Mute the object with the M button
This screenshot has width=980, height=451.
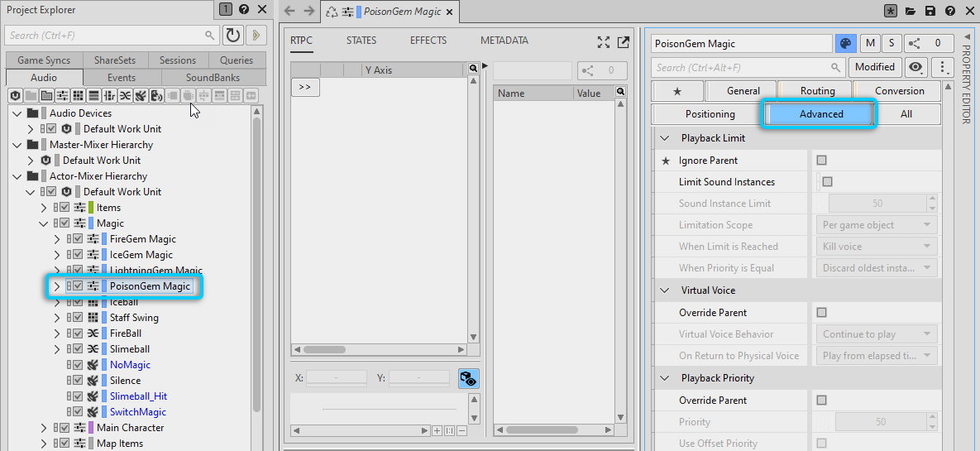[870, 43]
